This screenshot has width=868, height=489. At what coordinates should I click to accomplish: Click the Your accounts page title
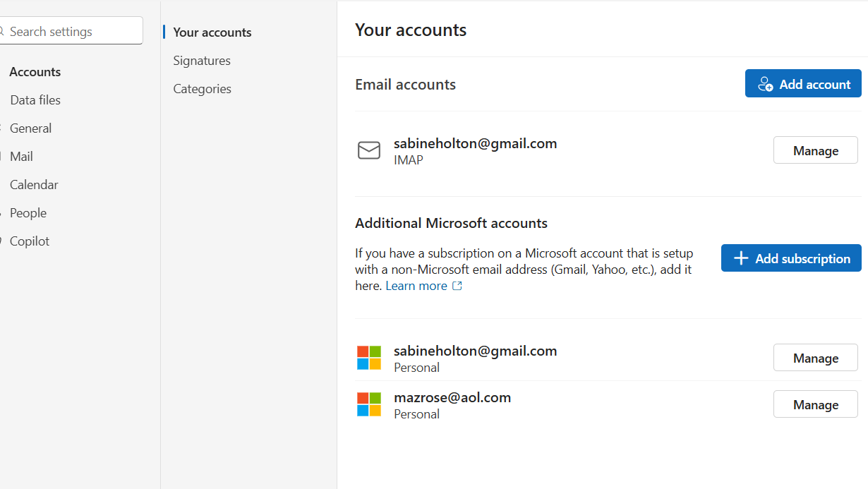[411, 30]
